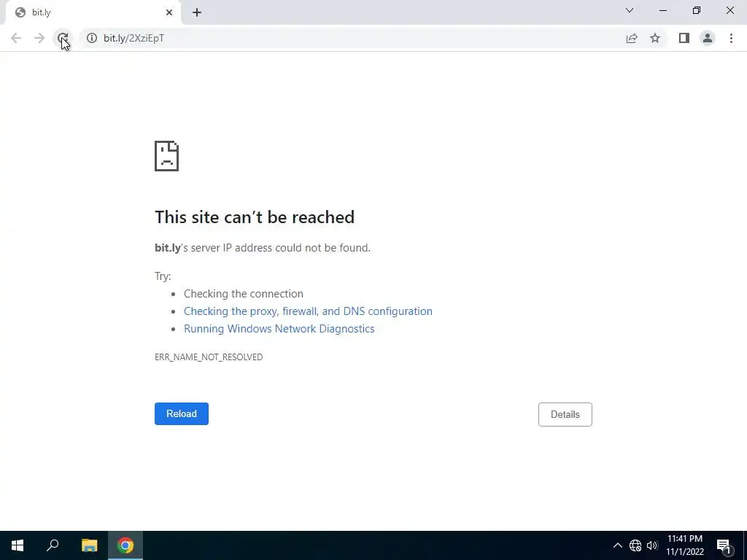The image size is (747, 560).
Task: Show hidden system tray icons
Action: coord(617,545)
